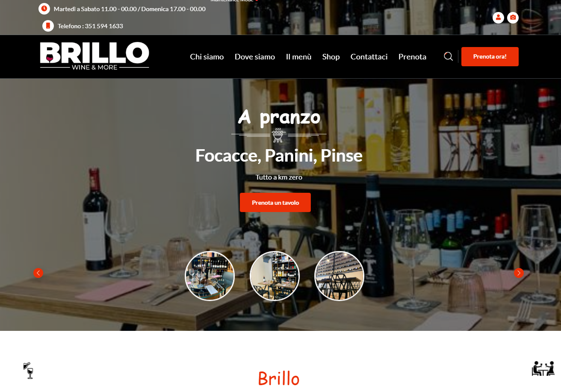Open the Chi siamo menu item

coord(207,57)
